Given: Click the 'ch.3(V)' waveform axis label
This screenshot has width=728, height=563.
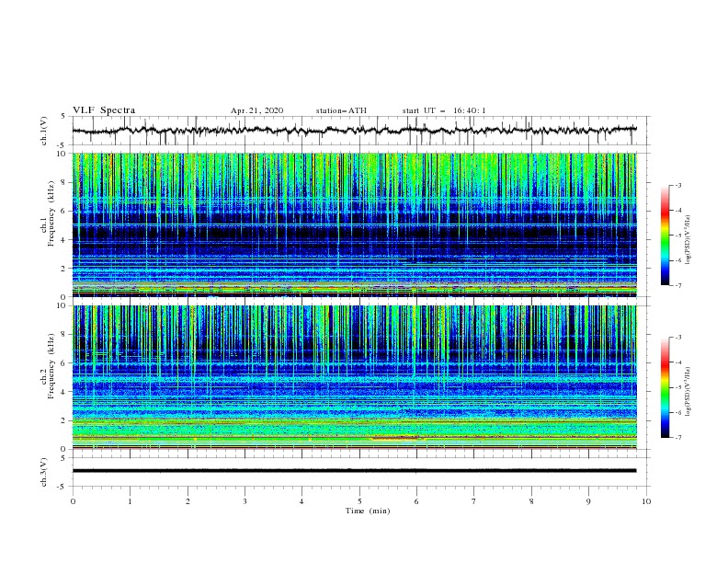Looking at the screenshot, I should tap(44, 472).
